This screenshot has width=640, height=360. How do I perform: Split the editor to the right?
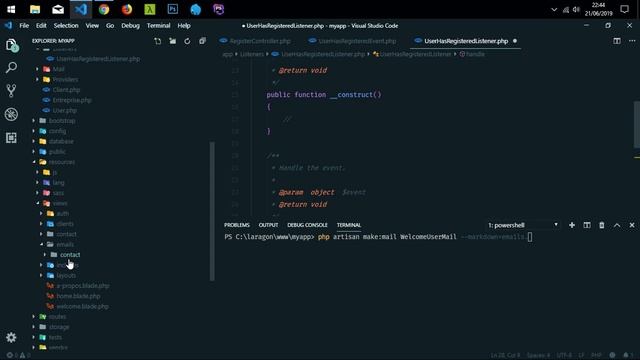[x=617, y=41]
